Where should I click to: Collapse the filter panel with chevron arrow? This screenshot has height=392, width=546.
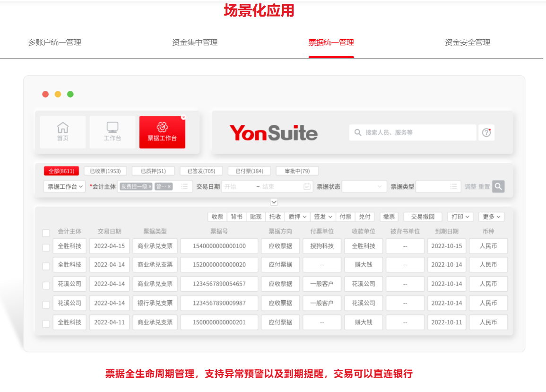click(274, 202)
